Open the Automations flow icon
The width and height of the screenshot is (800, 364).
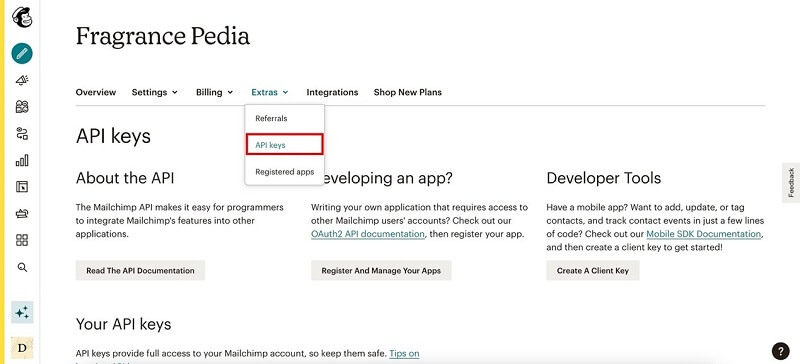pos(22,134)
